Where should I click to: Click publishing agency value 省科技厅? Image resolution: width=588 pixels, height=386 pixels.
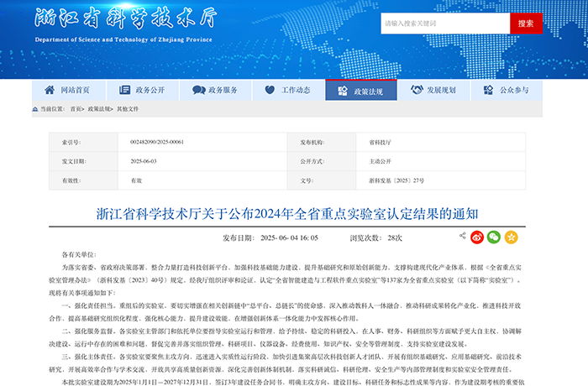(x=380, y=143)
